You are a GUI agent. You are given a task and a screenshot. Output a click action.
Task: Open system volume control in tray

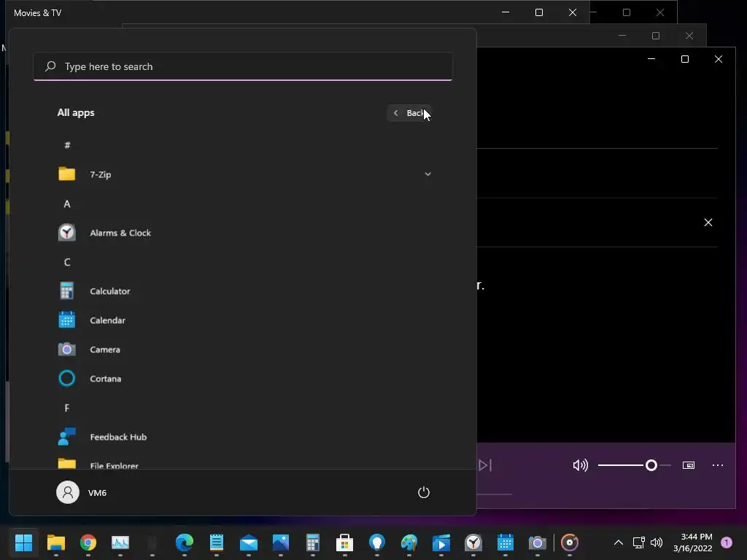(x=657, y=542)
